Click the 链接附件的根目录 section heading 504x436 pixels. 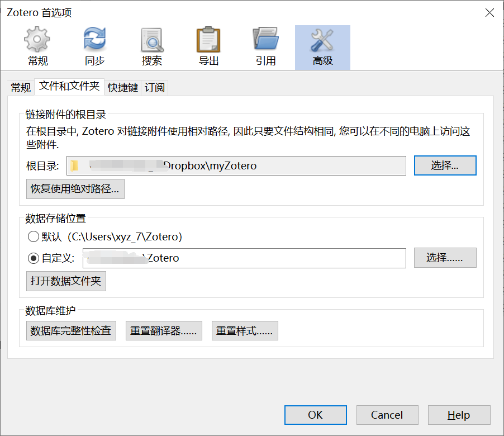point(65,115)
